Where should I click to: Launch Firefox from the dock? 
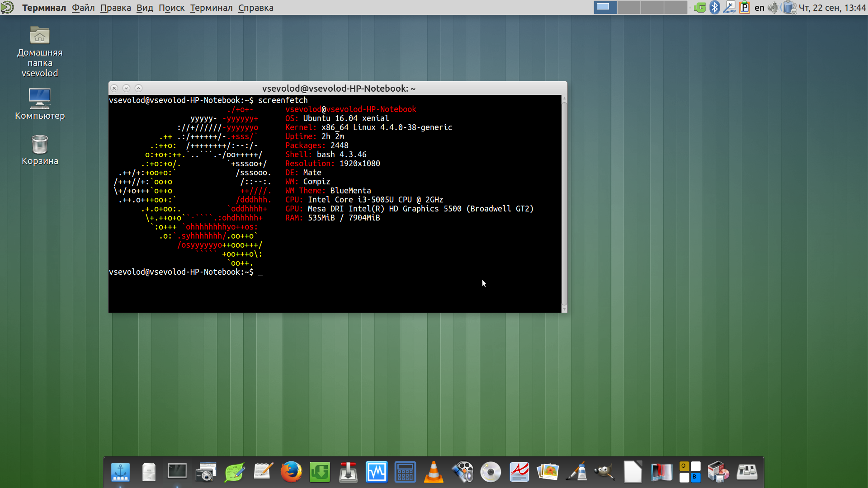click(x=291, y=472)
